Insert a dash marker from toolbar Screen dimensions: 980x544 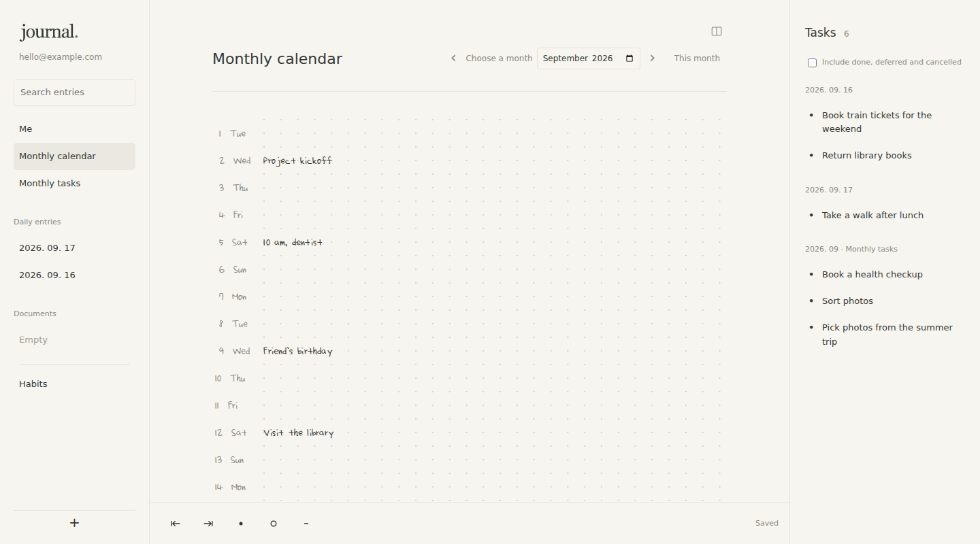pos(306,524)
